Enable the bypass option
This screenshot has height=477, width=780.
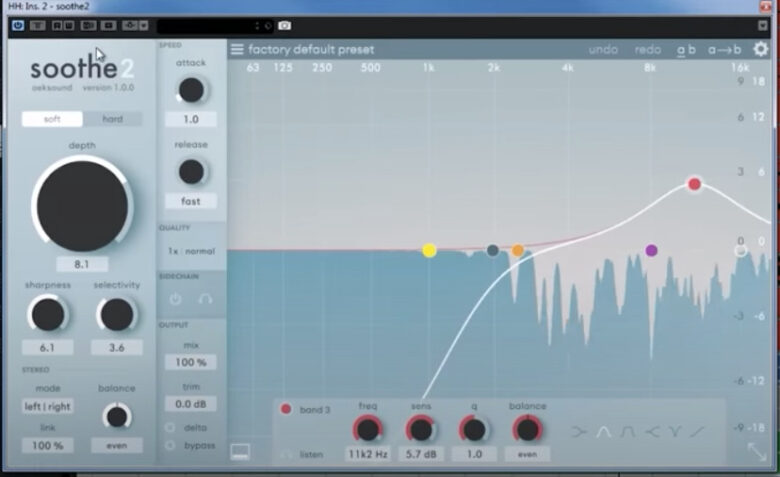(170, 445)
